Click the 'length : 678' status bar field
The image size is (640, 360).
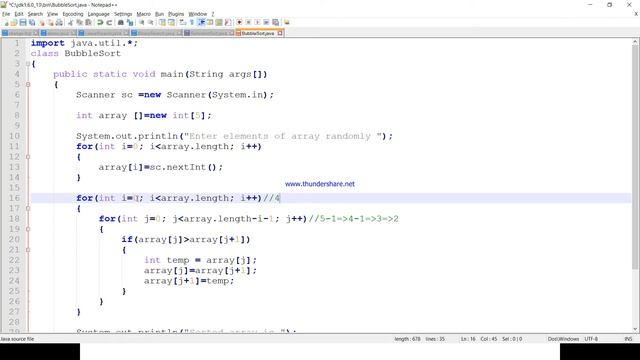pos(407,339)
